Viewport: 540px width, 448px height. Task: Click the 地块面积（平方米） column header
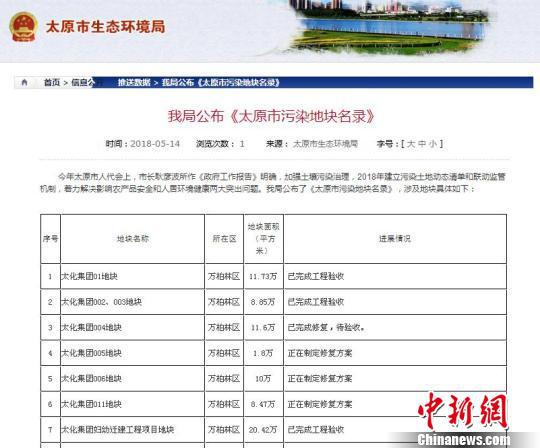tap(263, 239)
